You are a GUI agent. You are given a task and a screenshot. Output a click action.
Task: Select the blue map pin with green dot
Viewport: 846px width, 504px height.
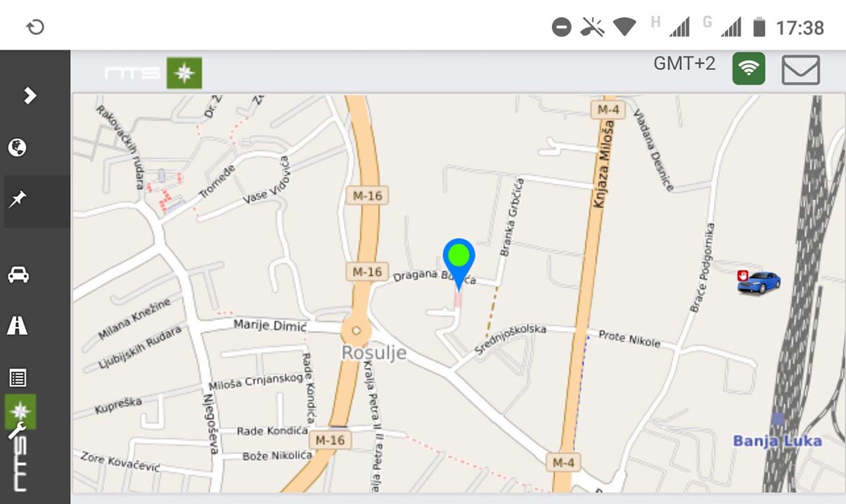point(459,259)
